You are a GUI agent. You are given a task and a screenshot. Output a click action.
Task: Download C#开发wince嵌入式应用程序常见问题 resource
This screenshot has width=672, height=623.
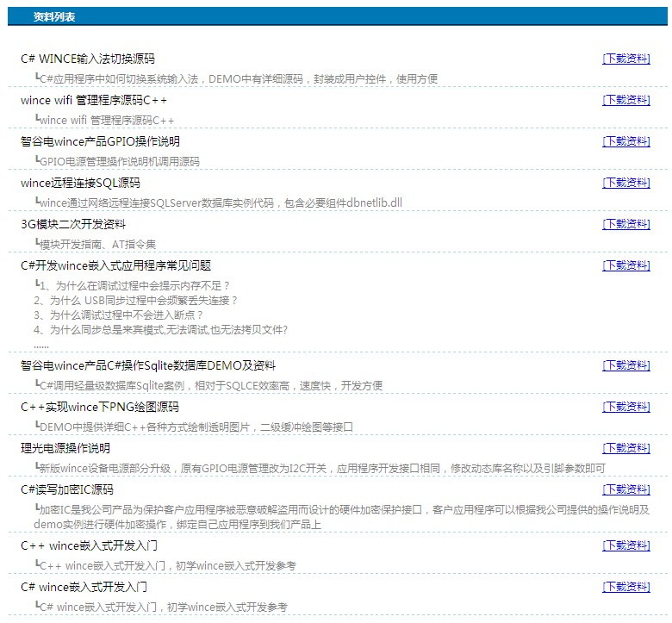point(626,265)
